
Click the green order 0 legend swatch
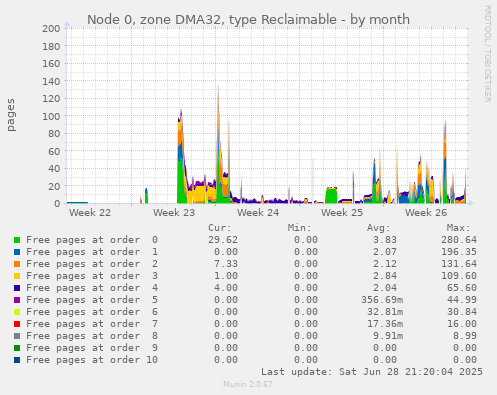(x=17, y=240)
